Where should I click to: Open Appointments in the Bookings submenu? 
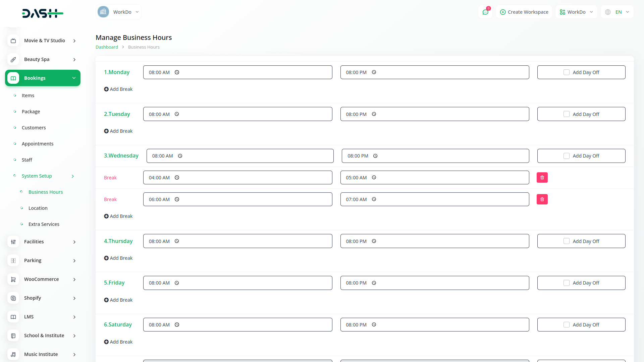coord(38,144)
